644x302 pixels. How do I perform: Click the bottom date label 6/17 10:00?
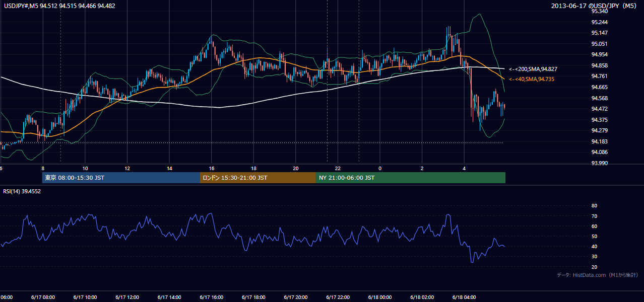85,297
